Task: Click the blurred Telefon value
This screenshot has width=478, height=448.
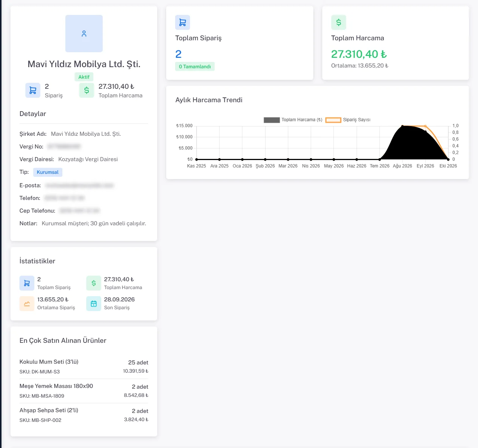Action: pyautogui.click(x=65, y=198)
